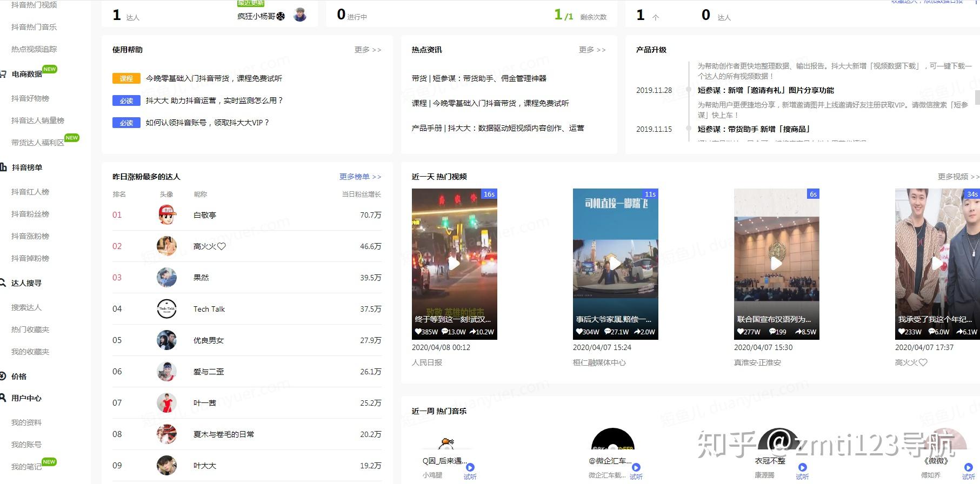Screen dimensions: 980x484
Task: Play the 司机直接一脚踹飞 video
Action: pyautogui.click(x=615, y=264)
